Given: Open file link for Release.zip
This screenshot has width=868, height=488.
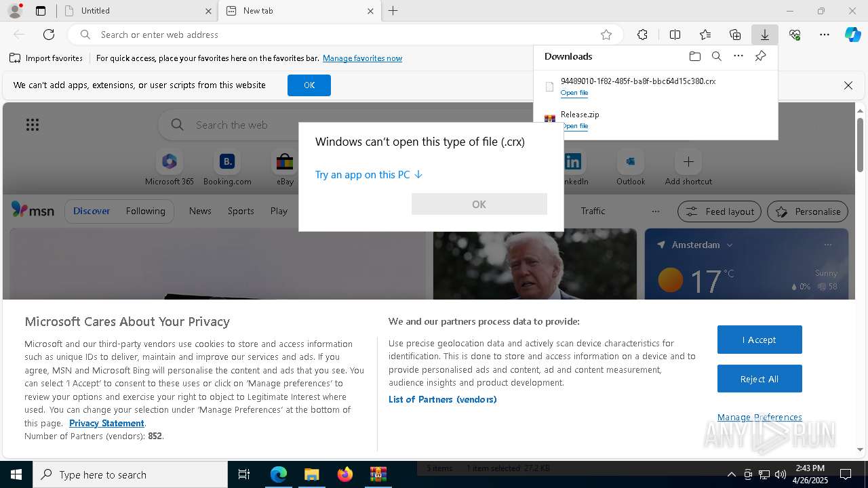Looking at the screenshot, I should coord(575,126).
